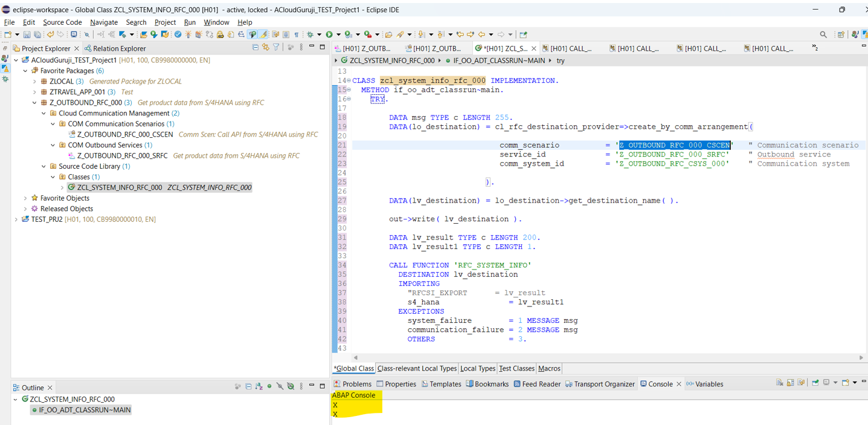Click Collapse All icon in Project Explorer
868x425 pixels.
pyautogui.click(x=256, y=48)
